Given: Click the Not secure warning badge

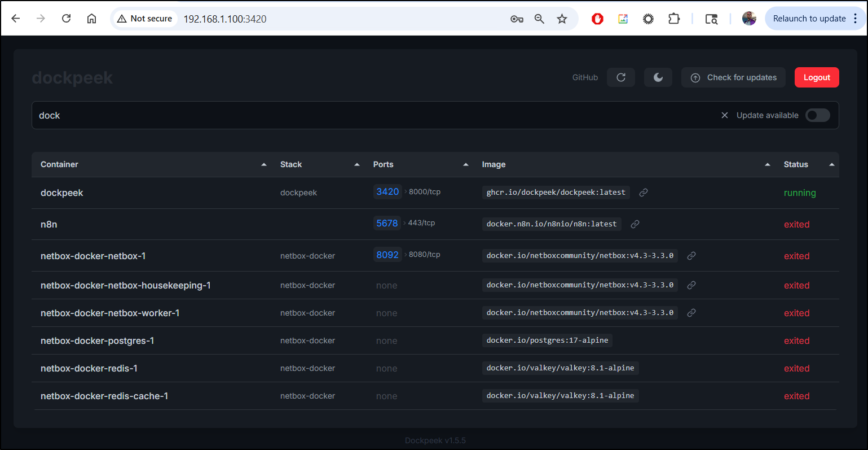Looking at the screenshot, I should [145, 19].
